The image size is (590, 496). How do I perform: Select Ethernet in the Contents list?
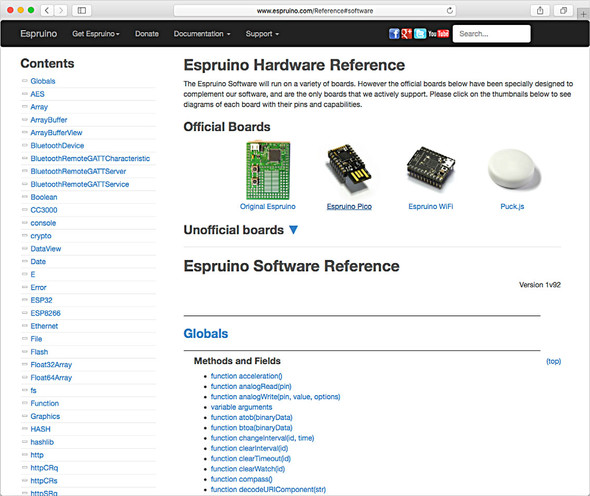(x=44, y=326)
